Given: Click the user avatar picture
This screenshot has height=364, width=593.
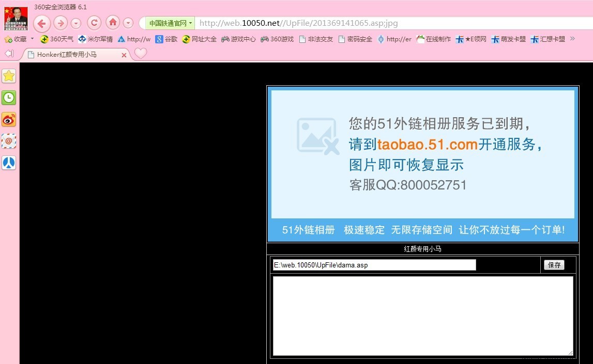Looking at the screenshot, I should (16, 18).
